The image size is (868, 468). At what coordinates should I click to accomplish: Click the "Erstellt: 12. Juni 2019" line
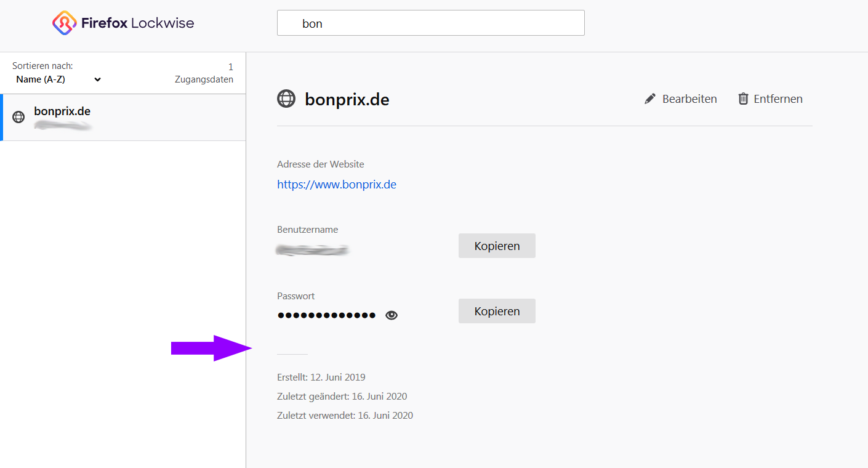pos(321,377)
